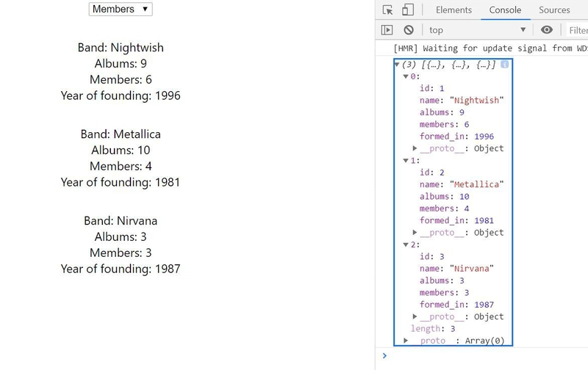Switch to the Elements tab
Screen dimensions: 588x370
tap(453, 10)
